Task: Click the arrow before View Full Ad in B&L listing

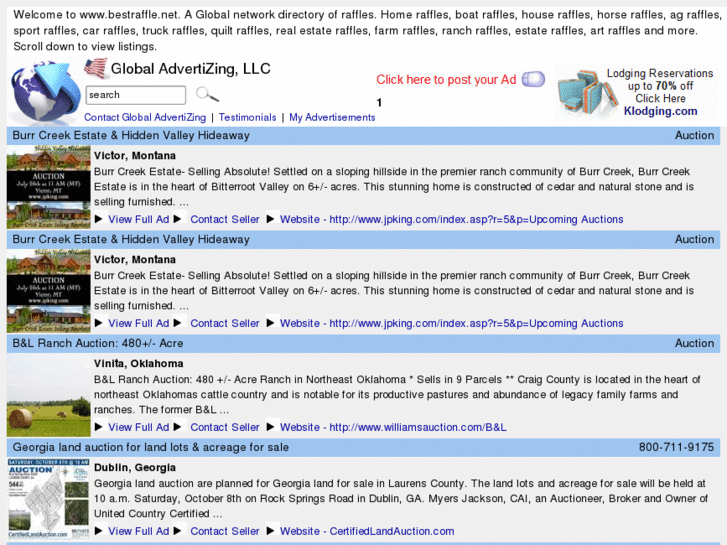Action: [98, 427]
